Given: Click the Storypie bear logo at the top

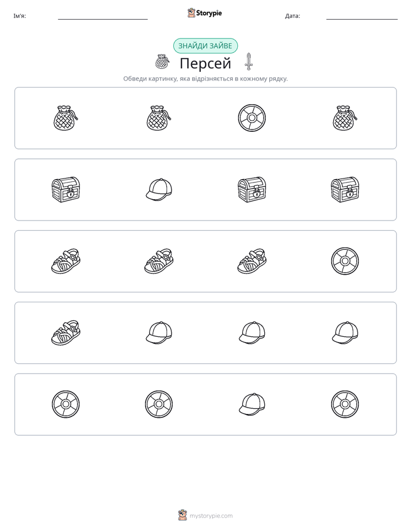Looking at the screenshot, I should point(191,13).
